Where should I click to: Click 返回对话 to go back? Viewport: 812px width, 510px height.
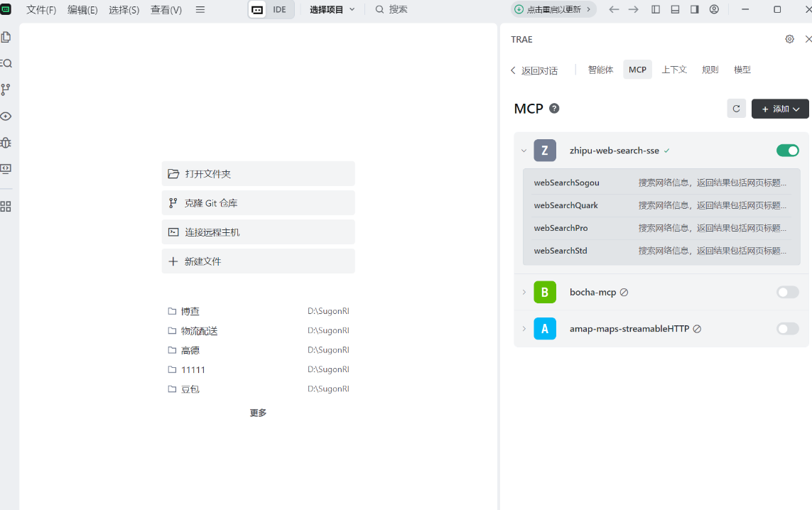pyautogui.click(x=534, y=70)
